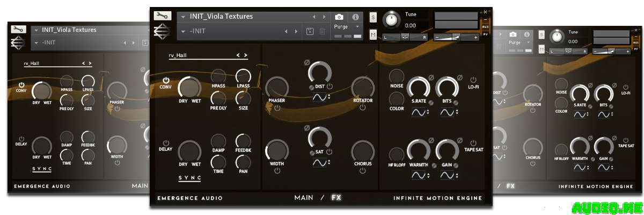Click the NOISE knob

click(x=397, y=76)
